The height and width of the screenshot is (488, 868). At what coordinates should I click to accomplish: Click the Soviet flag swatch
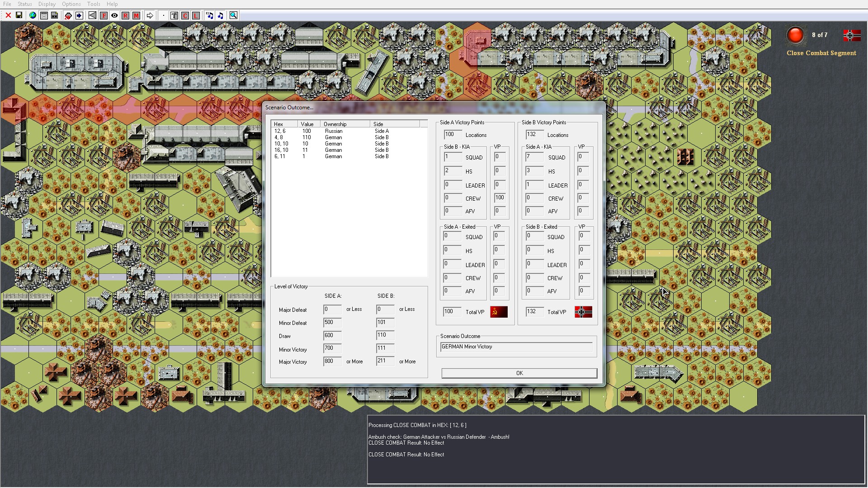click(499, 312)
